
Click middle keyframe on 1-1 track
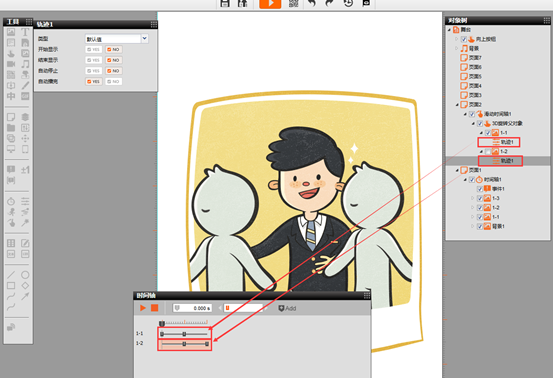click(184, 334)
